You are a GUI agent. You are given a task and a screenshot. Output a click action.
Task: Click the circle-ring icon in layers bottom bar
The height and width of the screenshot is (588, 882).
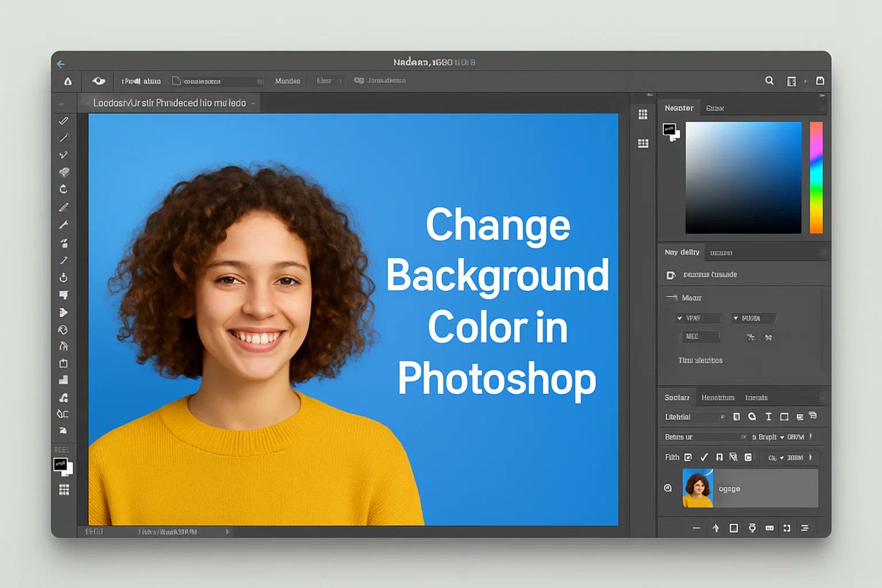pyautogui.click(x=752, y=528)
